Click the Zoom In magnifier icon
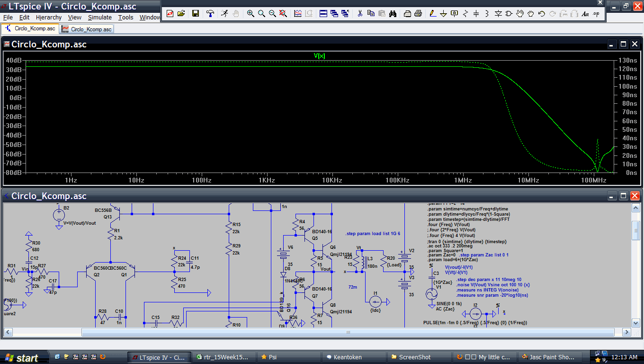The height and width of the screenshot is (364, 644). (x=250, y=14)
